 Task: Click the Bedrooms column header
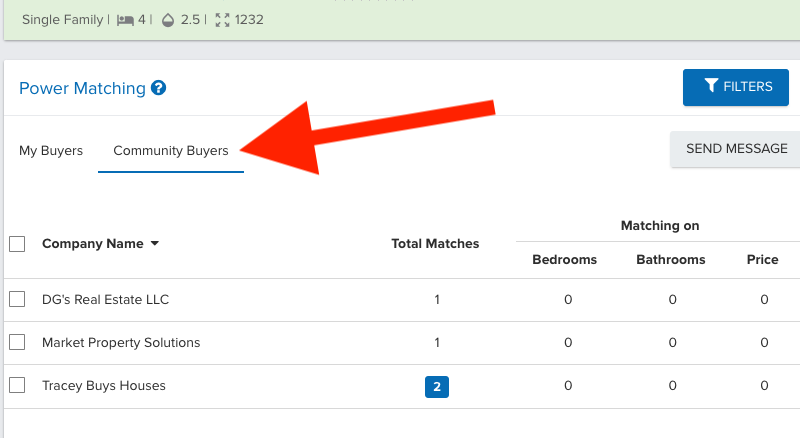coord(564,259)
